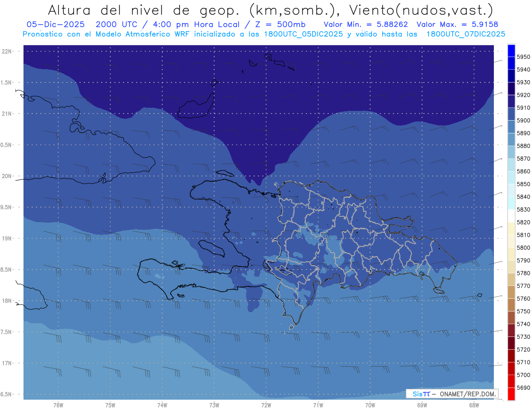Click the '76W' longitude label

58,405
